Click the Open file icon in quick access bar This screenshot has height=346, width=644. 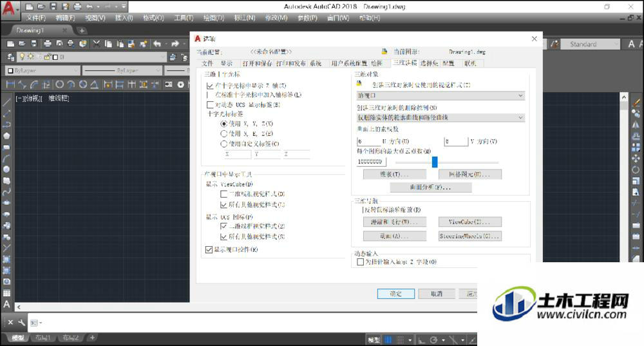pos(41,6)
